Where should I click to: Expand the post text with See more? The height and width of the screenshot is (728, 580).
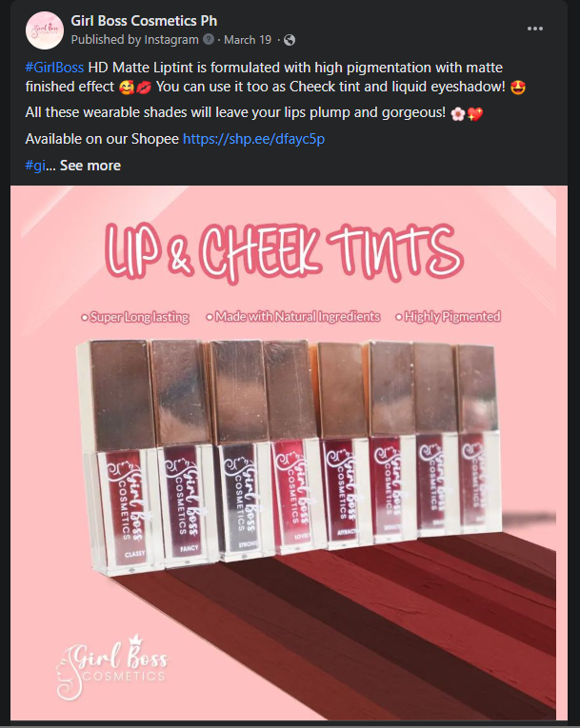pyautogui.click(x=90, y=166)
